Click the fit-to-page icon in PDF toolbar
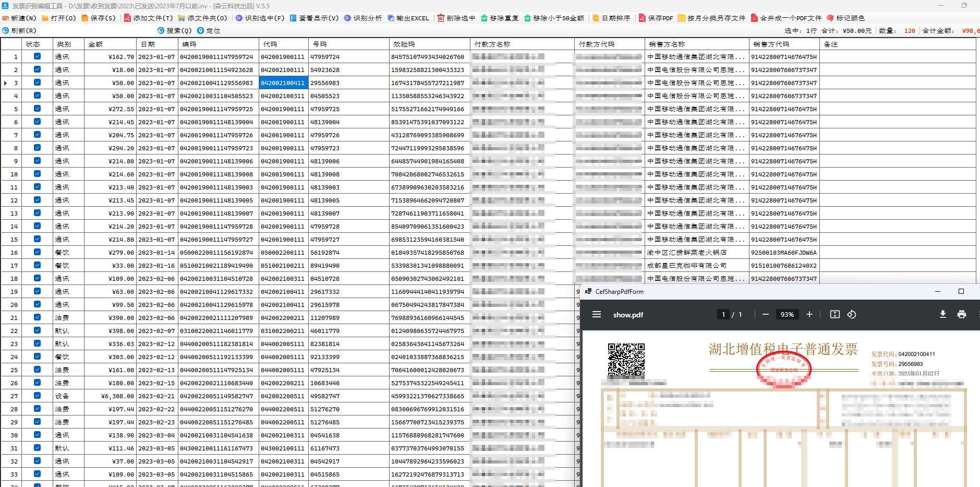Image resolution: width=980 pixels, height=487 pixels. point(834,314)
